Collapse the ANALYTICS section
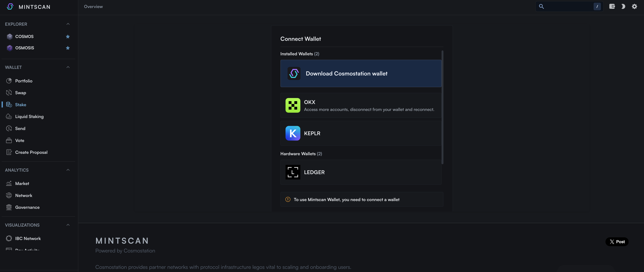644x272 pixels. point(68,169)
